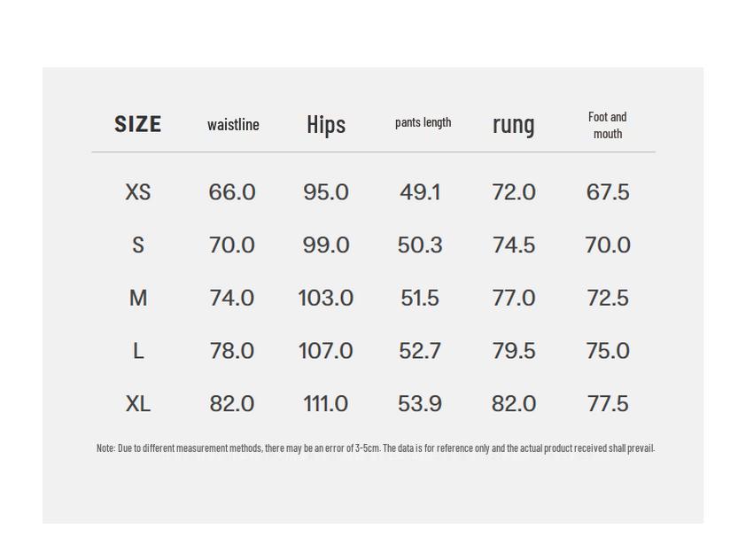Image resolution: width=746 pixels, height=560 pixels.
Task: Select the S size row label
Action: 138,245
